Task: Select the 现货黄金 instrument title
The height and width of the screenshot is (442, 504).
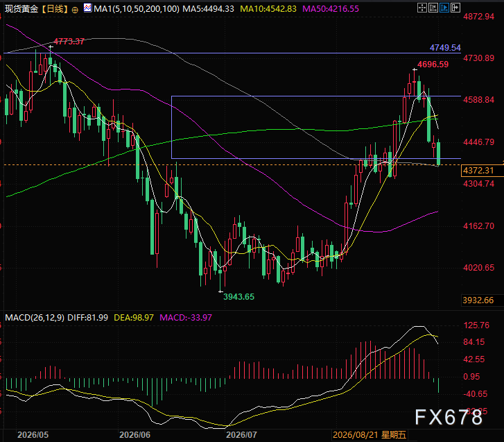Action: click(21, 9)
